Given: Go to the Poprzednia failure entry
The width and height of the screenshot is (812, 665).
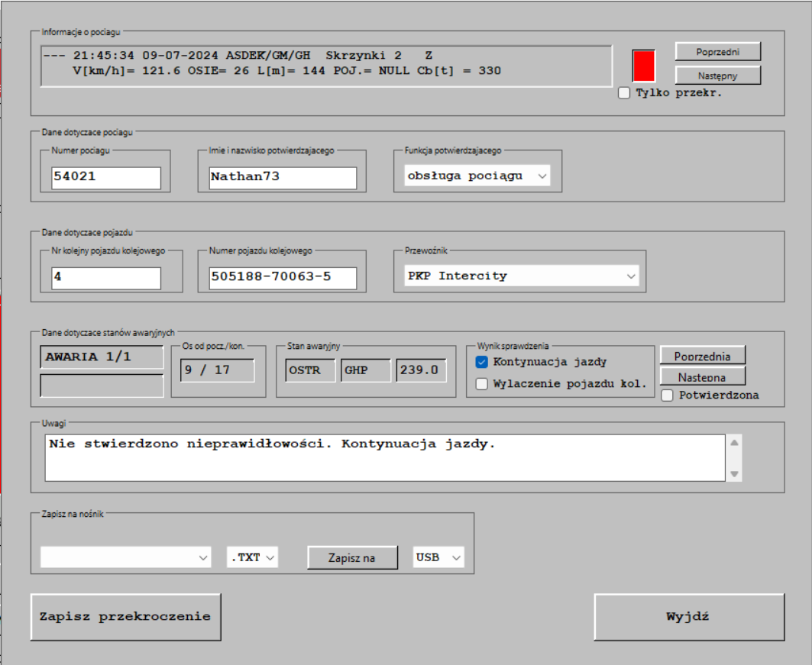Looking at the screenshot, I should click(x=702, y=356).
